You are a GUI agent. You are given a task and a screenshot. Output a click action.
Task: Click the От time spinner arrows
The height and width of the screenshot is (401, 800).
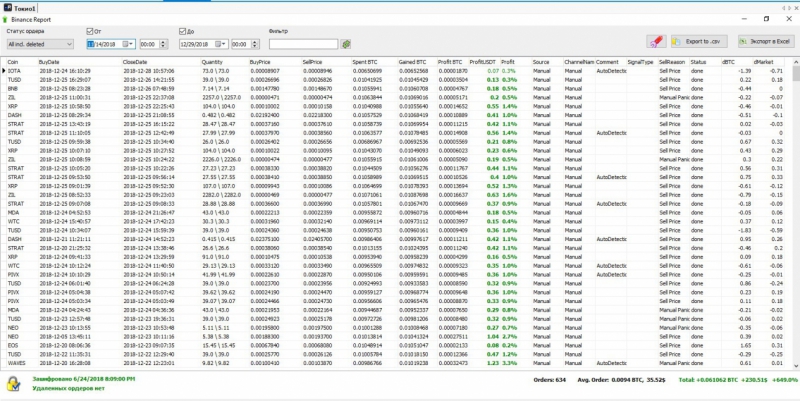[x=163, y=44]
